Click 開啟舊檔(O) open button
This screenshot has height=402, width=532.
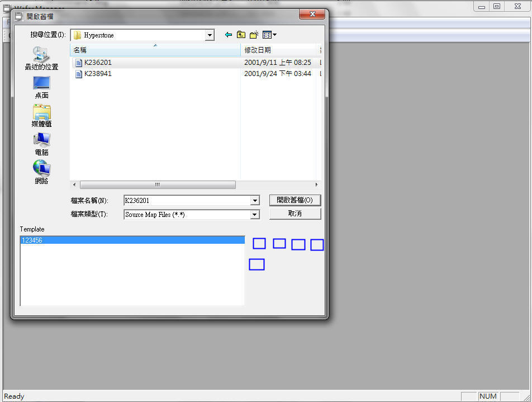295,200
